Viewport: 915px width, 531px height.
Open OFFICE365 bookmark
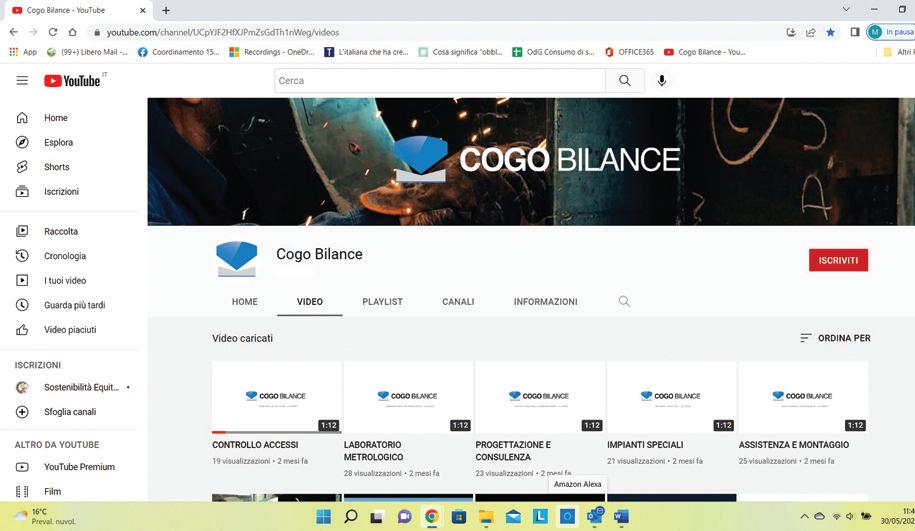[630, 52]
